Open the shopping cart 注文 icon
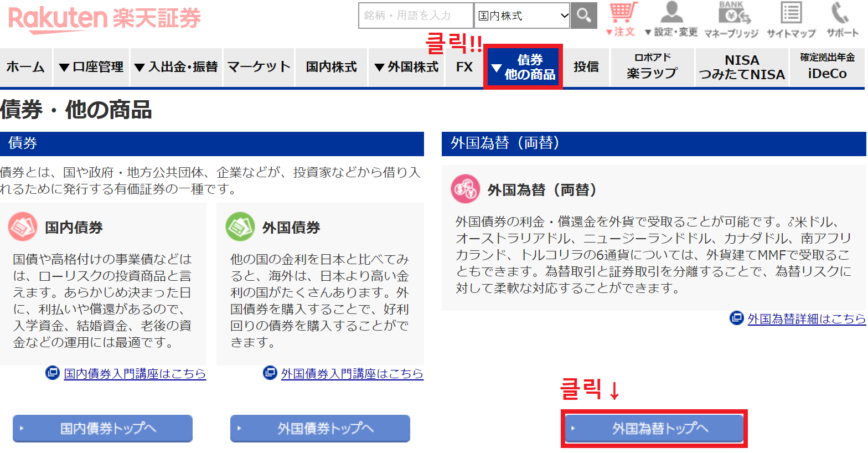The height and width of the screenshot is (453, 868). [623, 19]
